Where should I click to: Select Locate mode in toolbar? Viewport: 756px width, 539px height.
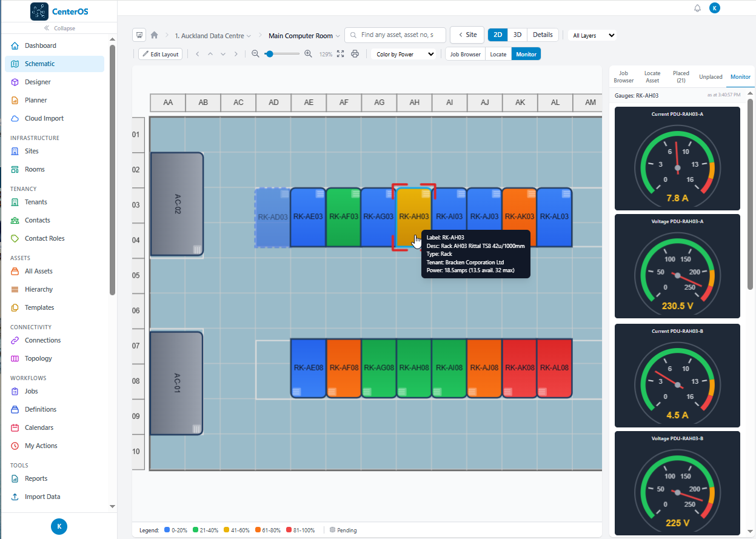coord(498,54)
